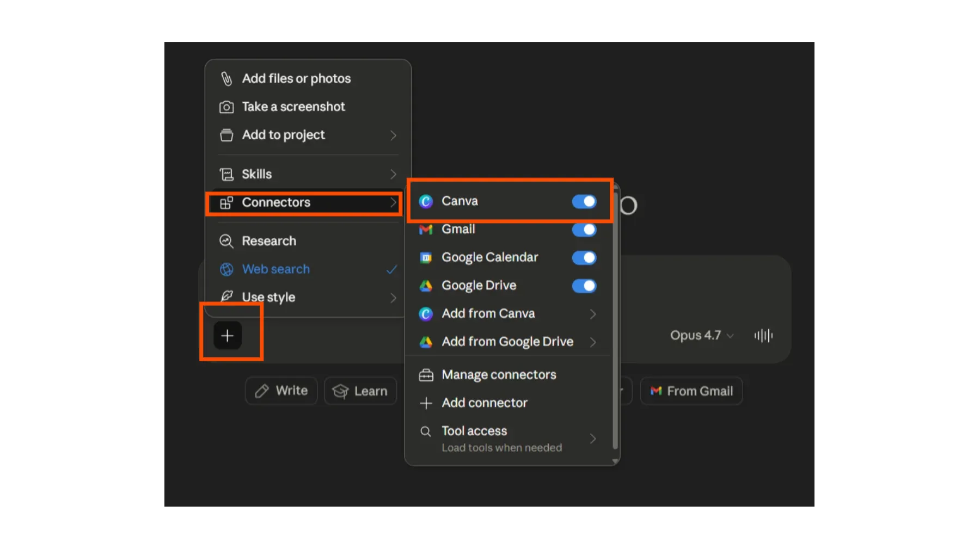This screenshot has height=550, width=980.
Task: Click the Drive logo next to Add from Google Drive
Action: tap(426, 342)
